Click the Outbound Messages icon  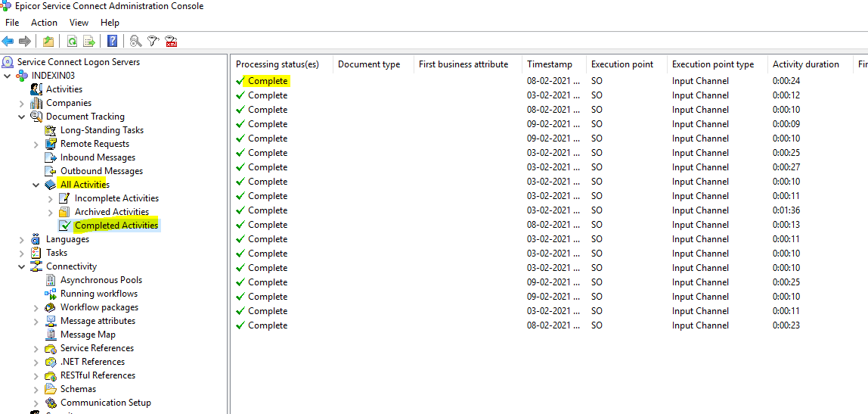point(51,171)
